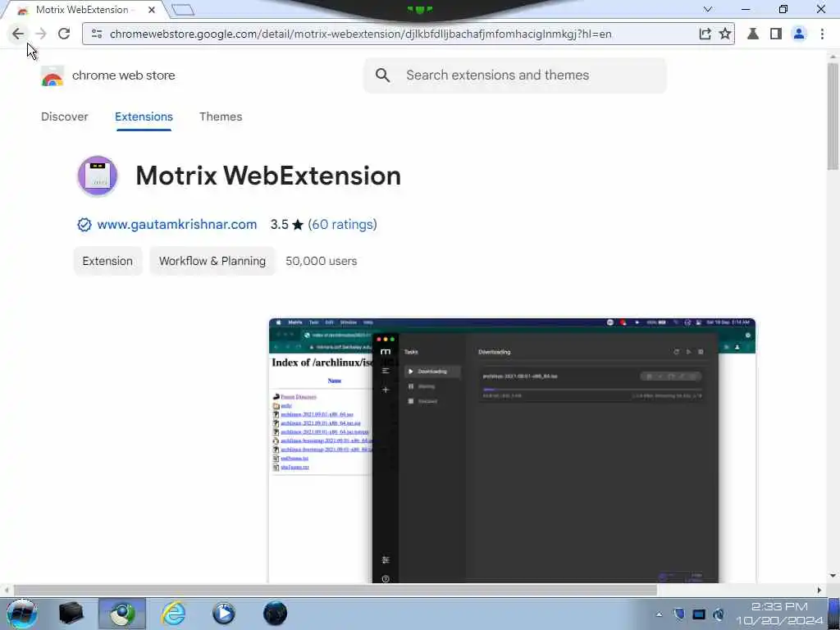This screenshot has width=840, height=630.
Task: Open the dark globe taskbar icon
Action: pos(275,614)
